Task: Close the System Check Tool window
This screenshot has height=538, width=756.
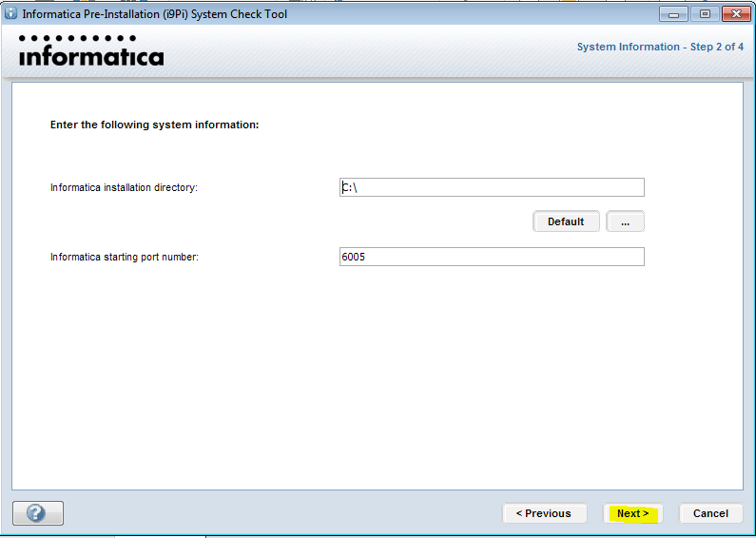Action: pos(736,14)
